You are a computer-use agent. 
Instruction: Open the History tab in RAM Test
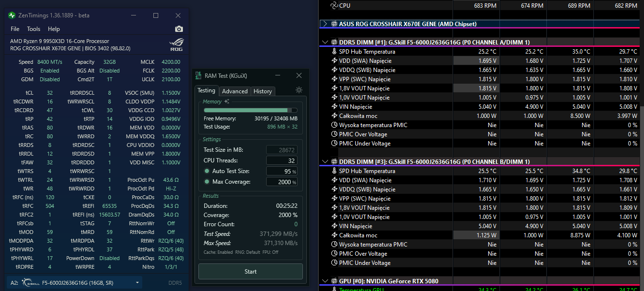click(263, 91)
